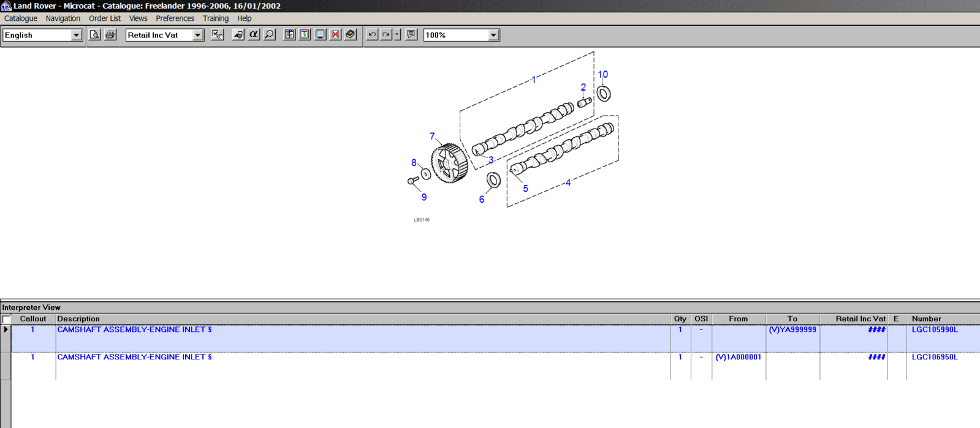Click the Microcat app icon in the title bar
This screenshot has height=428, width=980.
tap(6, 6)
